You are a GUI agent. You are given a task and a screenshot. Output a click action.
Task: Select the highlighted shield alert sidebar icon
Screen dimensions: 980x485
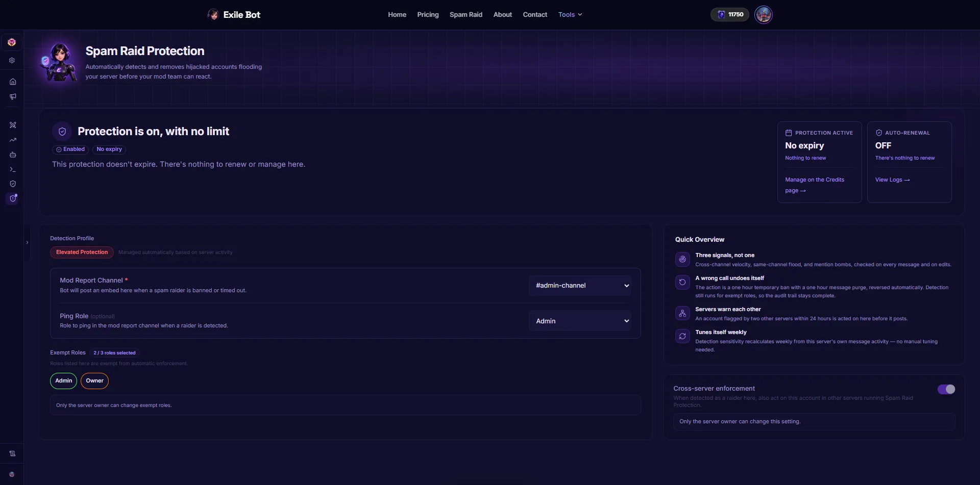coord(13,198)
